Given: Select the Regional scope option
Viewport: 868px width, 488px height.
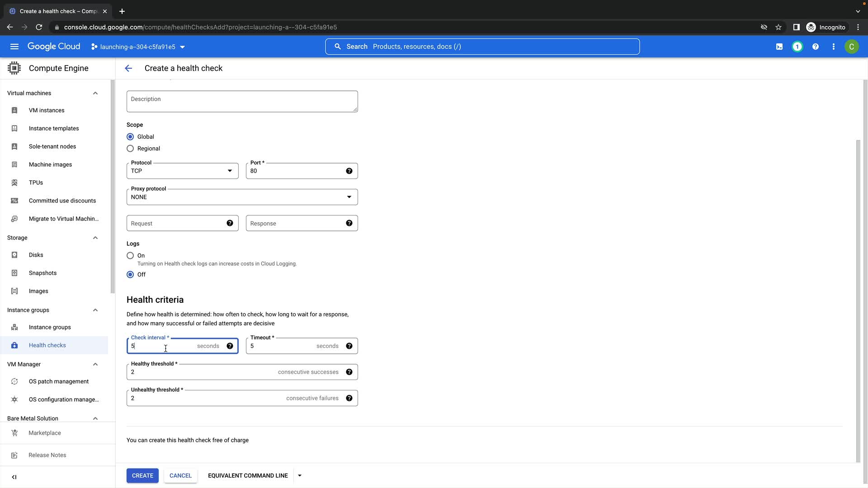Looking at the screenshot, I should (x=130, y=149).
